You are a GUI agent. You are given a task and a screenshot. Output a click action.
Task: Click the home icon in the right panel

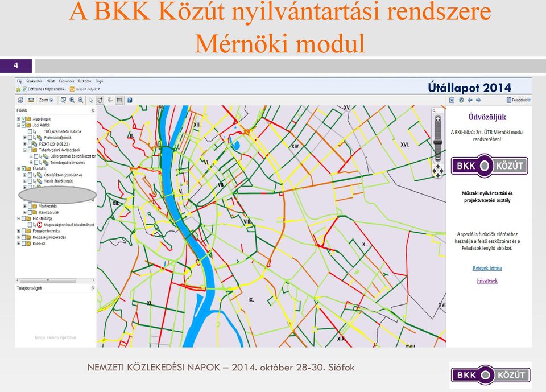pos(461,100)
